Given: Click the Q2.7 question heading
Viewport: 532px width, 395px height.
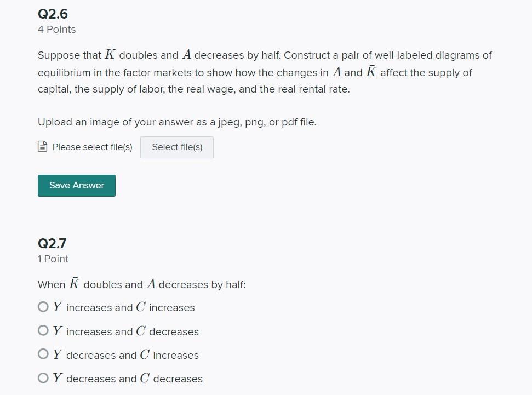Looking at the screenshot, I should pos(52,243).
